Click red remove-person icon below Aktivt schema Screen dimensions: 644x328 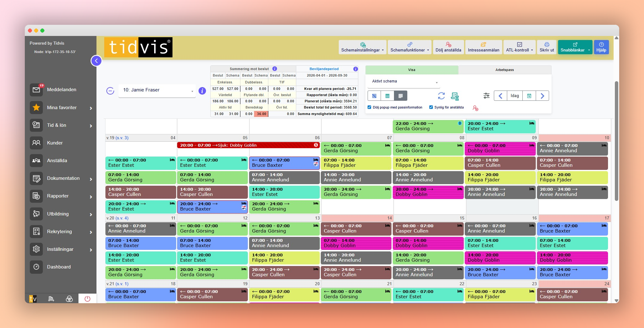(476, 108)
